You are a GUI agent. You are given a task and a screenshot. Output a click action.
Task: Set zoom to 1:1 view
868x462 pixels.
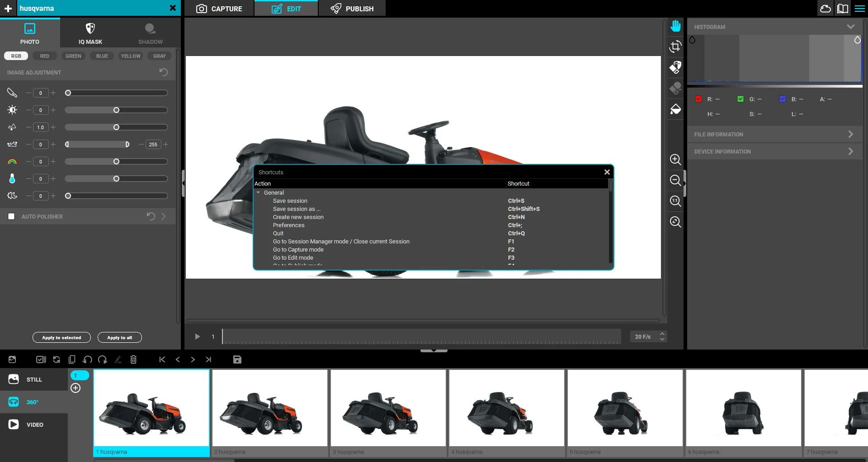pyautogui.click(x=675, y=201)
